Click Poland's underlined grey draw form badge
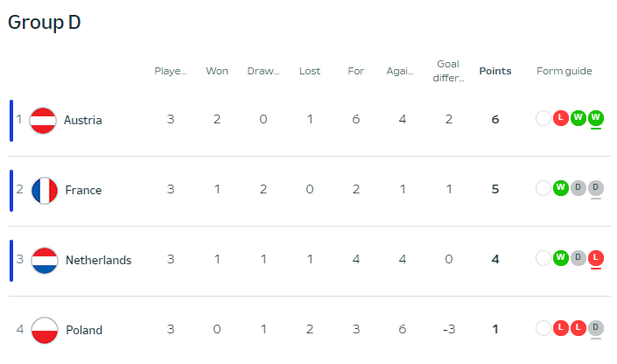The height and width of the screenshot is (364, 617). pos(596,328)
